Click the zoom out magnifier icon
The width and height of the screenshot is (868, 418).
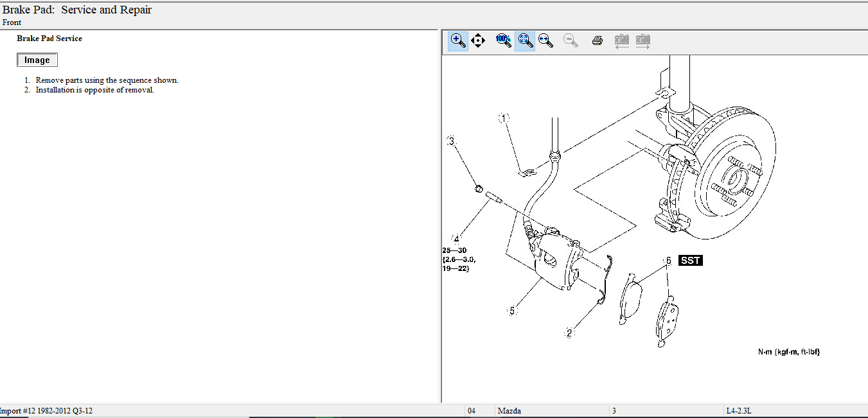(x=570, y=40)
